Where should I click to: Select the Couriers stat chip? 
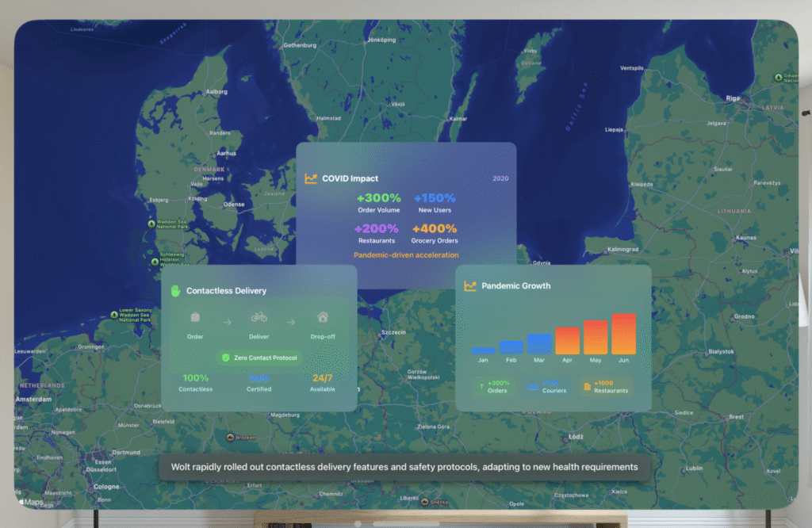click(549, 387)
